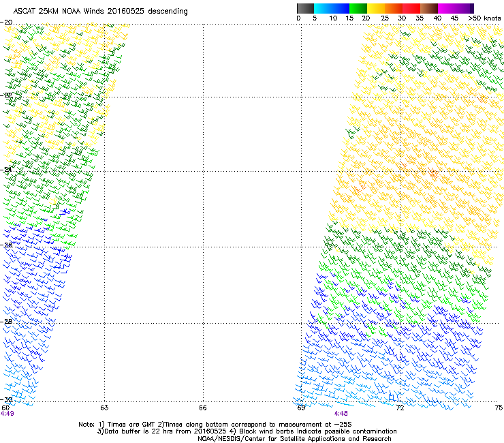The image size is (504, 443).
Task: Pick the brown 35–40 knots legend segment
Action: click(x=429, y=8)
